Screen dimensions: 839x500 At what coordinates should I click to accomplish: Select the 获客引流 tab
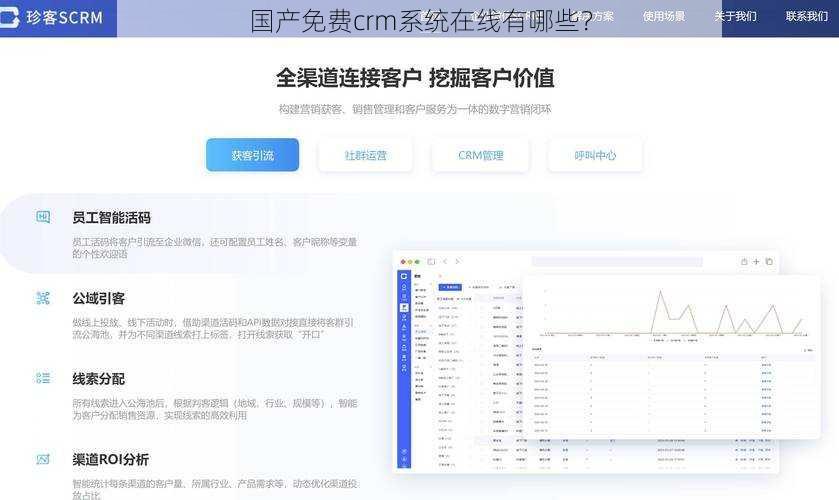[253, 155]
